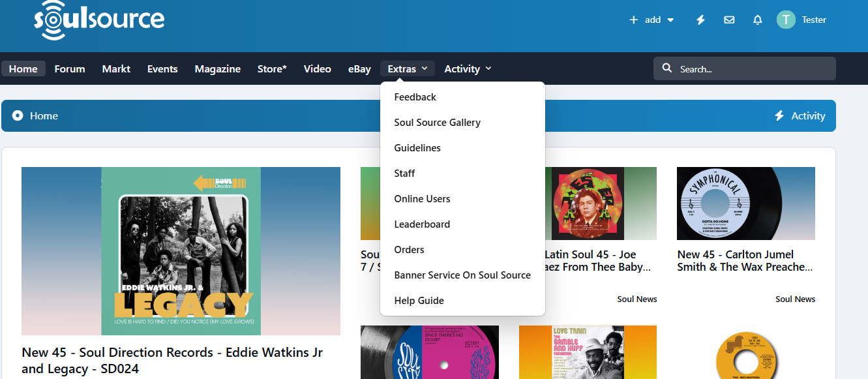The width and height of the screenshot is (868, 379).
Task: Open the Latin Soul 45 record thumbnail
Action: [601, 204]
